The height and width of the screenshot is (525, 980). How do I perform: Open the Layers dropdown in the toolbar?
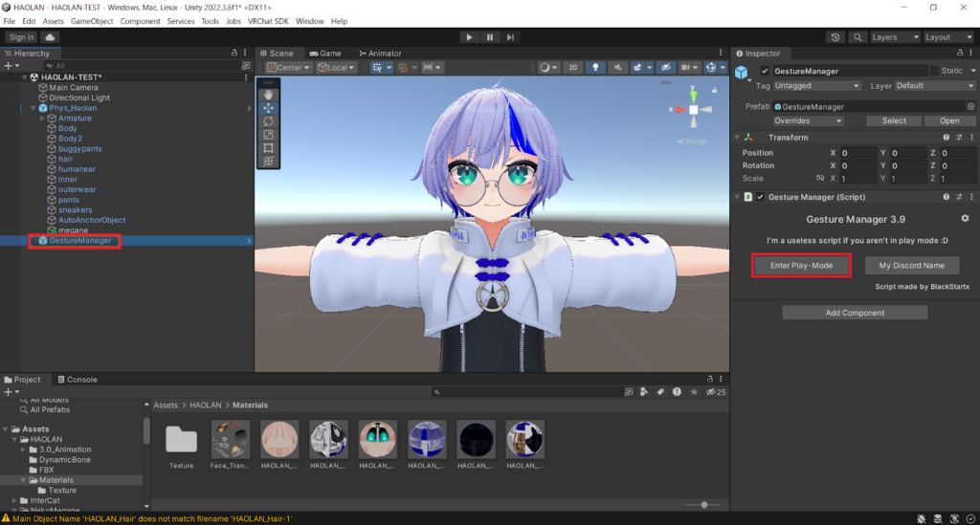click(x=895, y=37)
